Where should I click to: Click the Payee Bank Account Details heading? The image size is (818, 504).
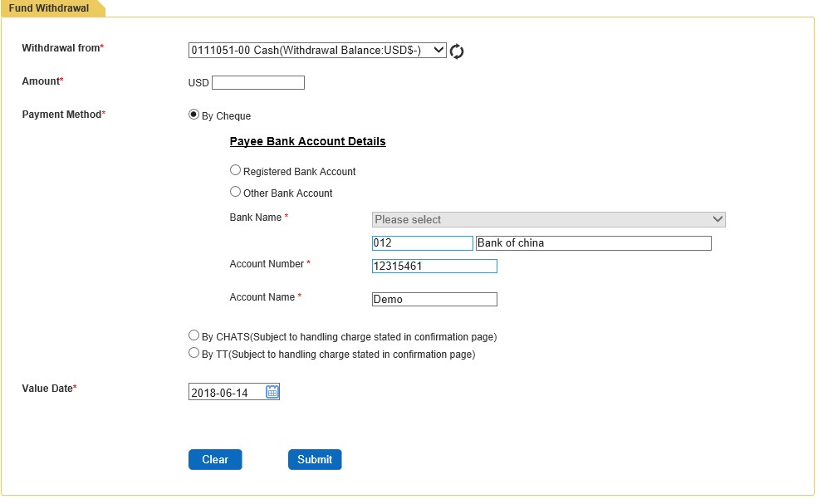point(308,141)
